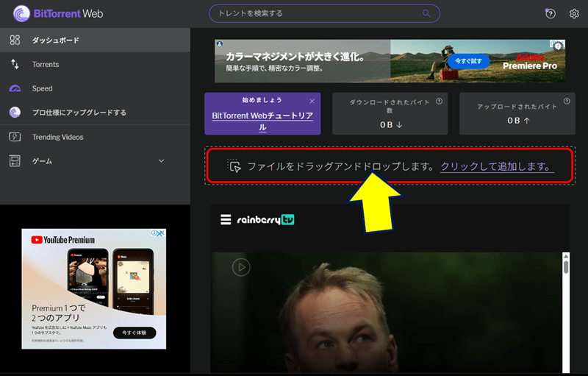This screenshot has height=376, width=588.
Task: Click the Speed gauge icon
Action: pyautogui.click(x=15, y=88)
